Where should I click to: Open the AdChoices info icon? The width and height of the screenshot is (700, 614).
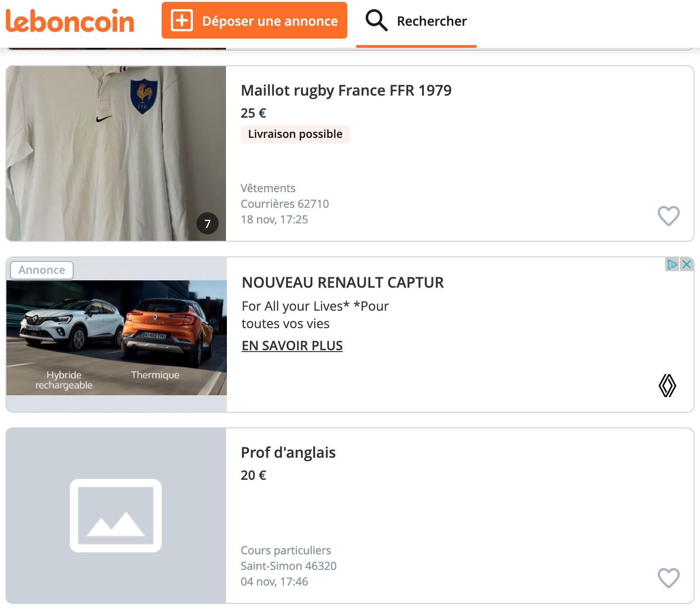[672, 264]
